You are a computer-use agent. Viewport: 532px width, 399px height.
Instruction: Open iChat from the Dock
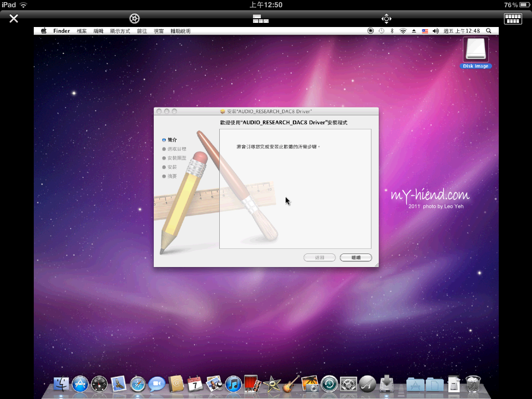(x=157, y=384)
